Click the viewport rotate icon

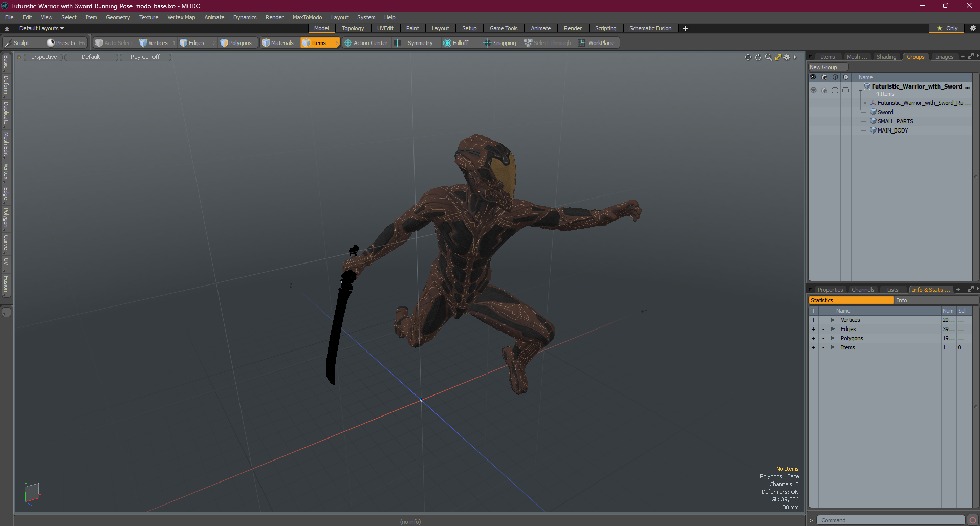(x=758, y=57)
